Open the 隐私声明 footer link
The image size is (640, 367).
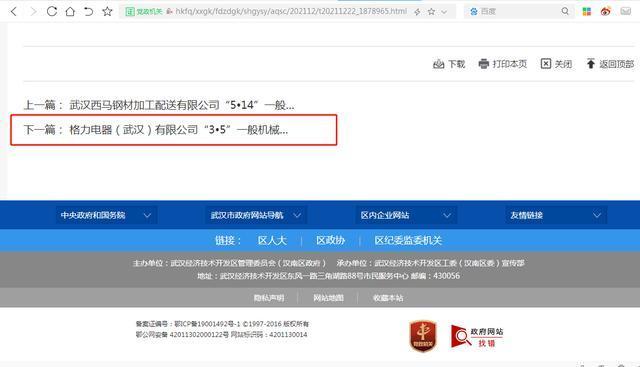point(269,298)
